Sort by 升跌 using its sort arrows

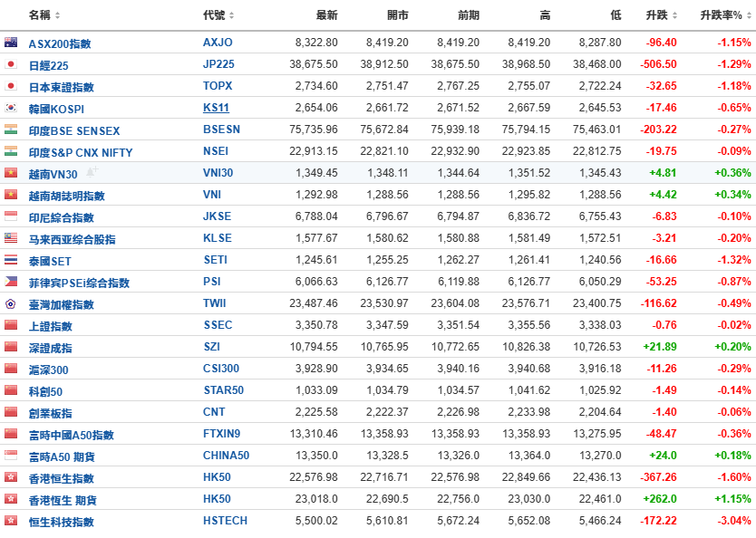(x=674, y=15)
